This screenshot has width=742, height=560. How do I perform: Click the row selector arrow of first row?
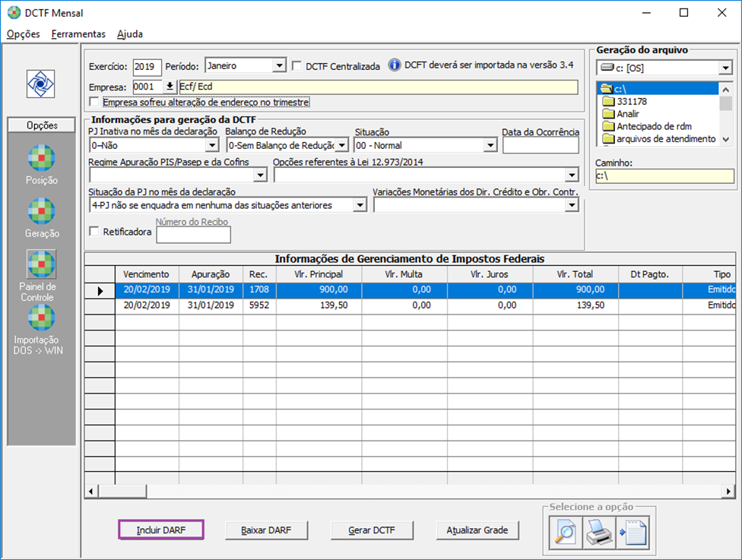pyautogui.click(x=100, y=290)
